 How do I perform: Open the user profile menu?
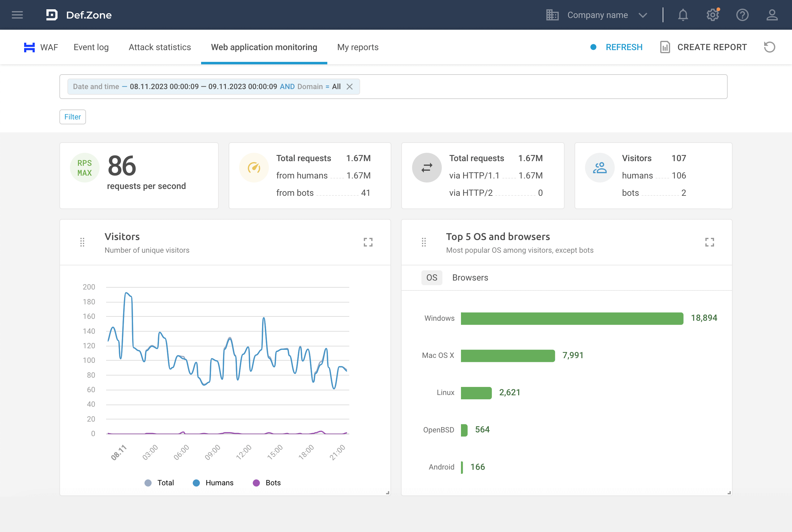click(772, 15)
